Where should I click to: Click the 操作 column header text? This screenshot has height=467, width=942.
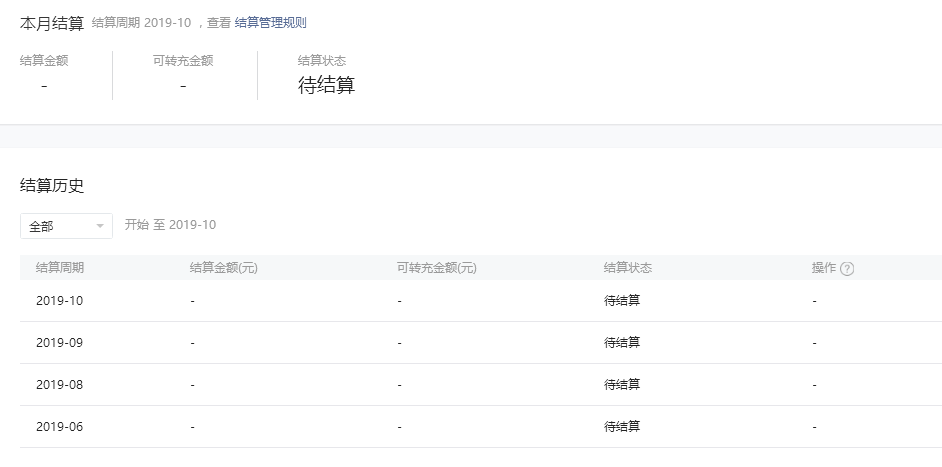click(824, 268)
